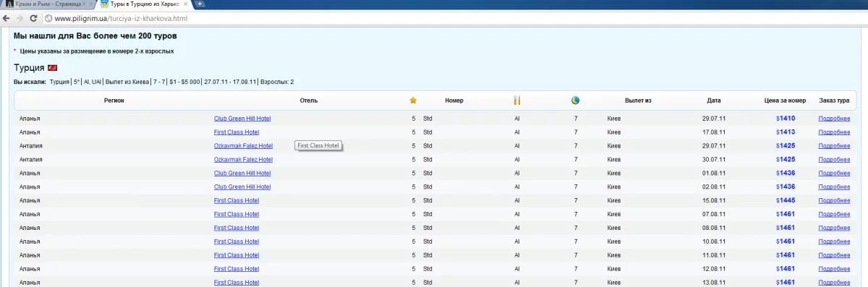Click the Дата column header
The width and height of the screenshot is (868, 287).
pos(714,100)
